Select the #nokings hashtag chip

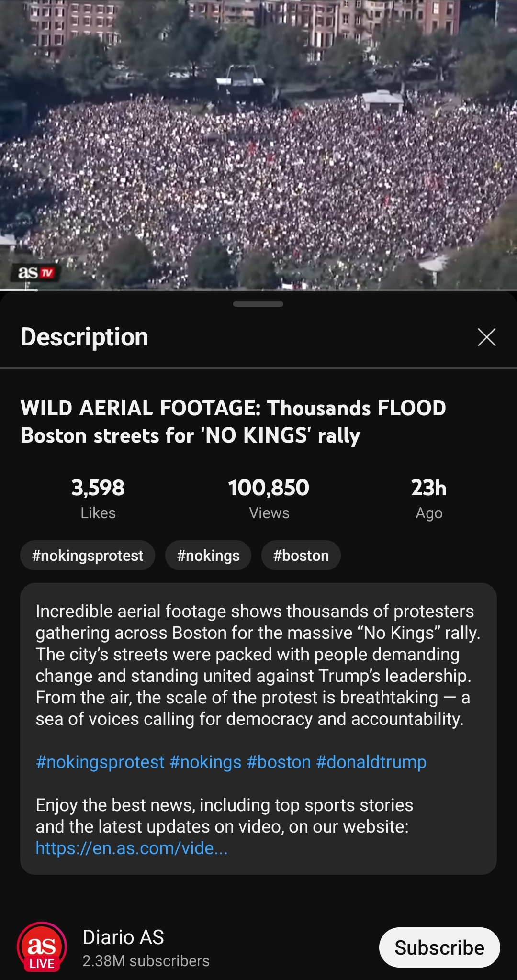(x=208, y=556)
